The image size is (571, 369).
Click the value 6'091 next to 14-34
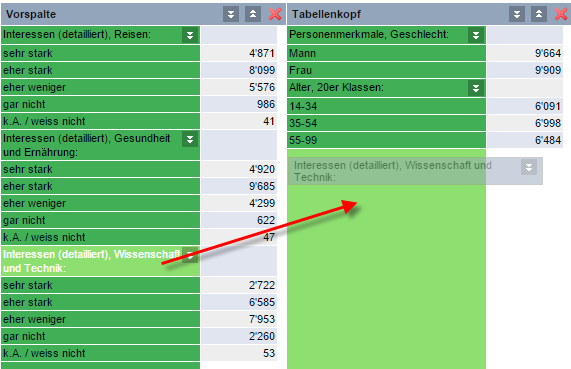coord(547,106)
